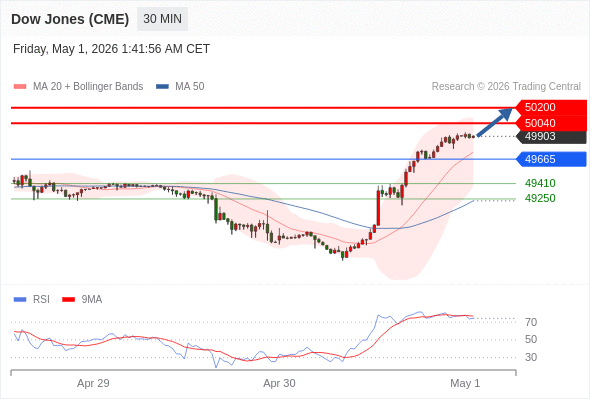Click the 9MA legend label
This screenshot has height=400, width=590.
tap(92, 300)
